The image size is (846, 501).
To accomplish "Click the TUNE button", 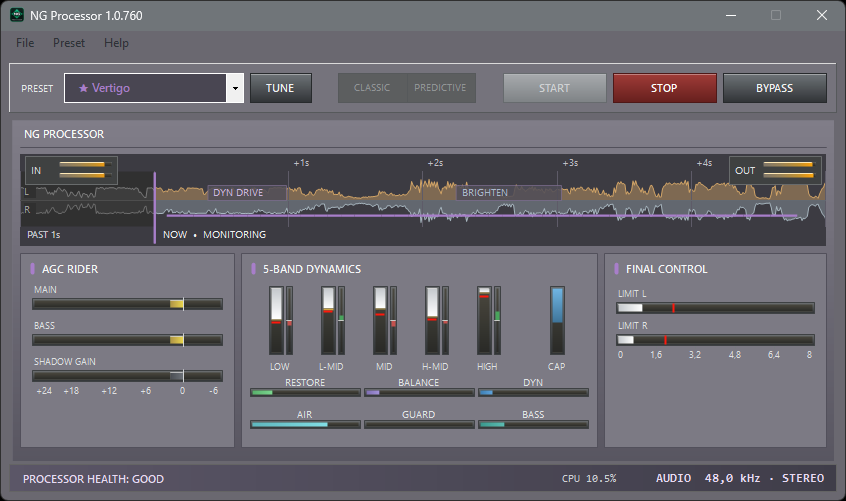I will click(x=281, y=88).
